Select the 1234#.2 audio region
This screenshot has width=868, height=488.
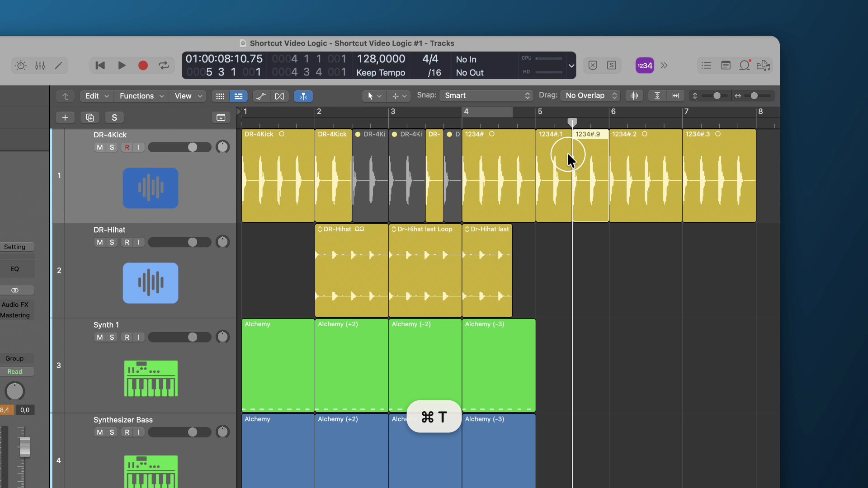pos(646,175)
